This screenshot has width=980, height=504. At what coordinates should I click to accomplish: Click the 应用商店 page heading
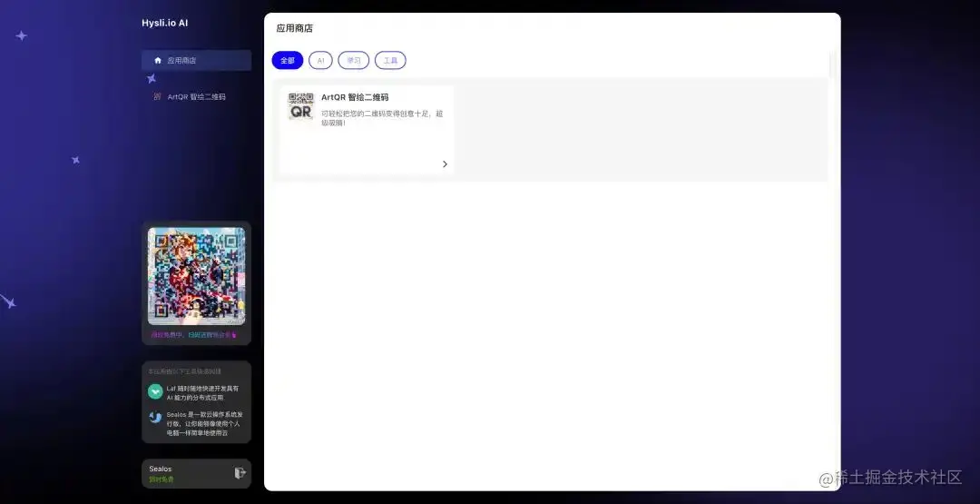point(294,28)
